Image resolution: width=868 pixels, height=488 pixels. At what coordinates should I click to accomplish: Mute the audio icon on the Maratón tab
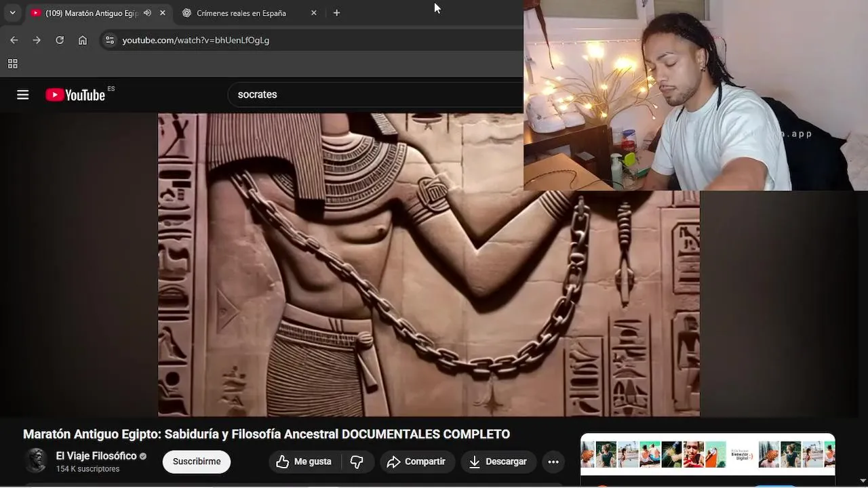147,13
